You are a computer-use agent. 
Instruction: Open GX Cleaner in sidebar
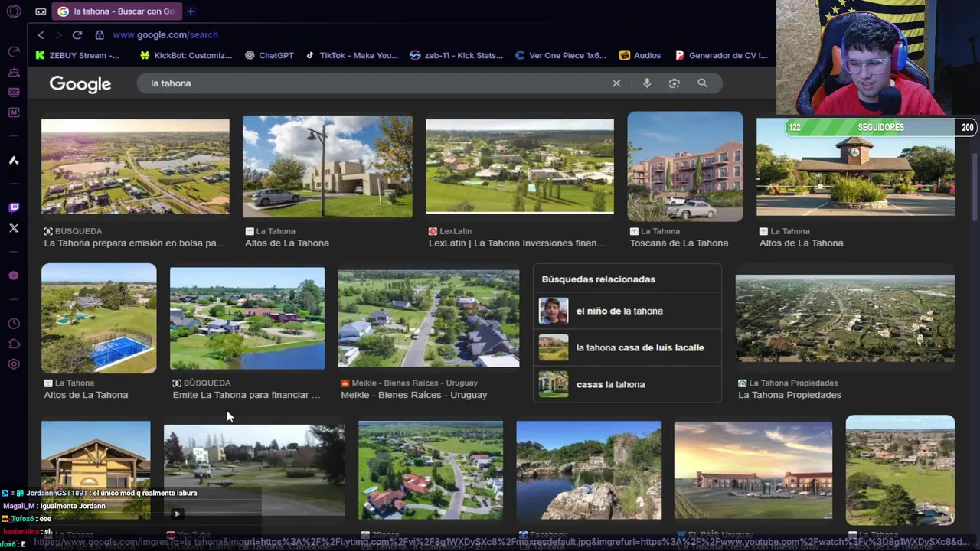(14, 72)
